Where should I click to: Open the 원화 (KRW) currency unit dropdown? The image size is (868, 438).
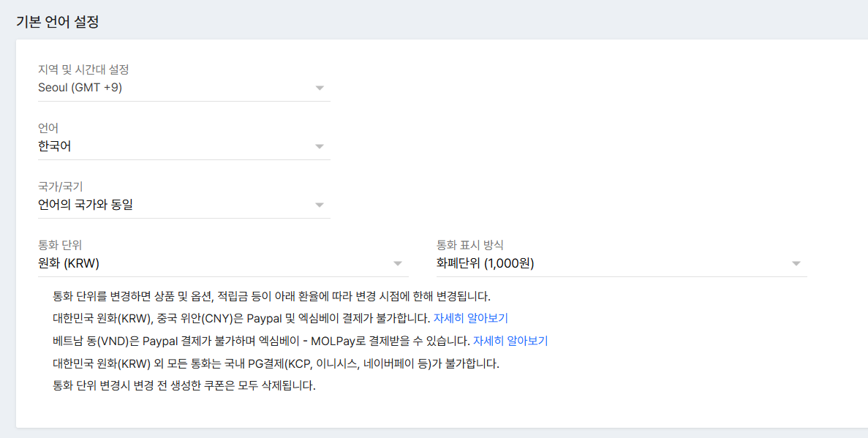(212, 263)
